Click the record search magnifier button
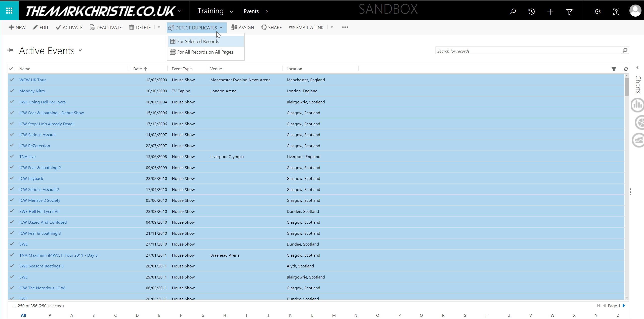The width and height of the screenshot is (644, 319). (625, 51)
